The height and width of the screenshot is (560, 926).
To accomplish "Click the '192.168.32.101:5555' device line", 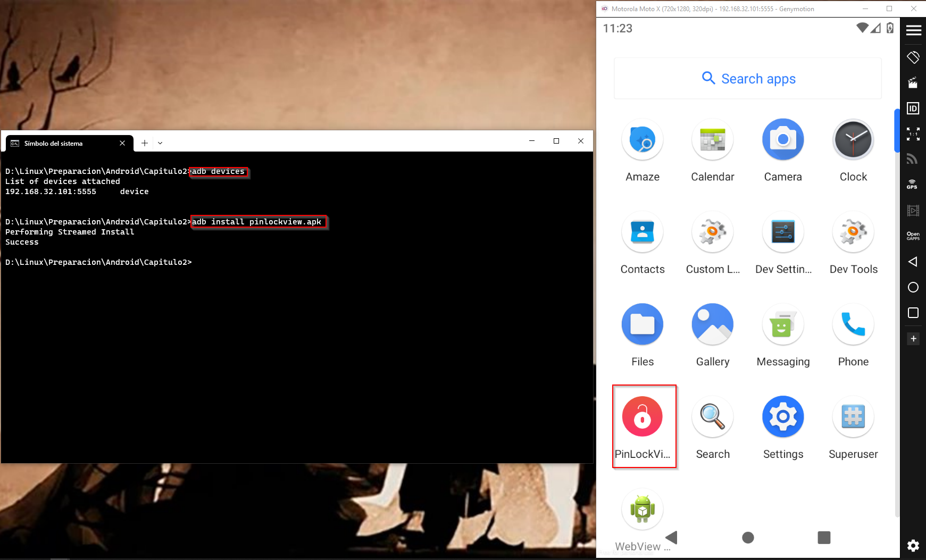I will [77, 191].
